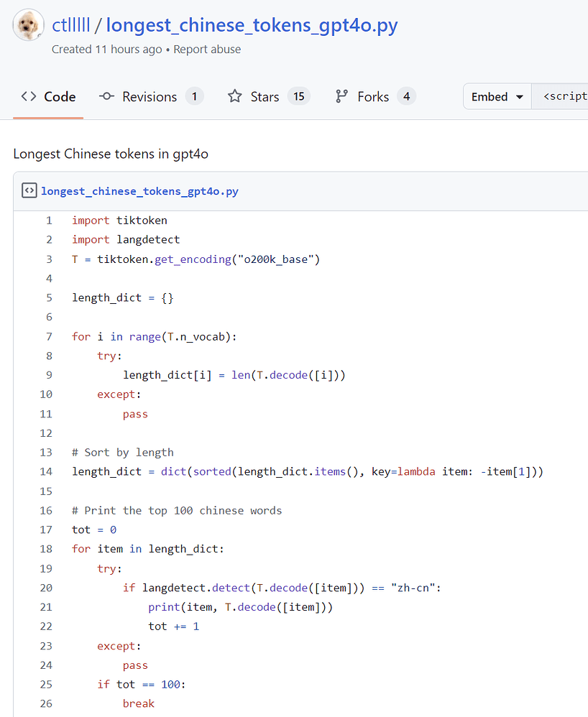Click the 'import tiktoken' code line
The height and width of the screenshot is (717, 588).
click(119, 221)
